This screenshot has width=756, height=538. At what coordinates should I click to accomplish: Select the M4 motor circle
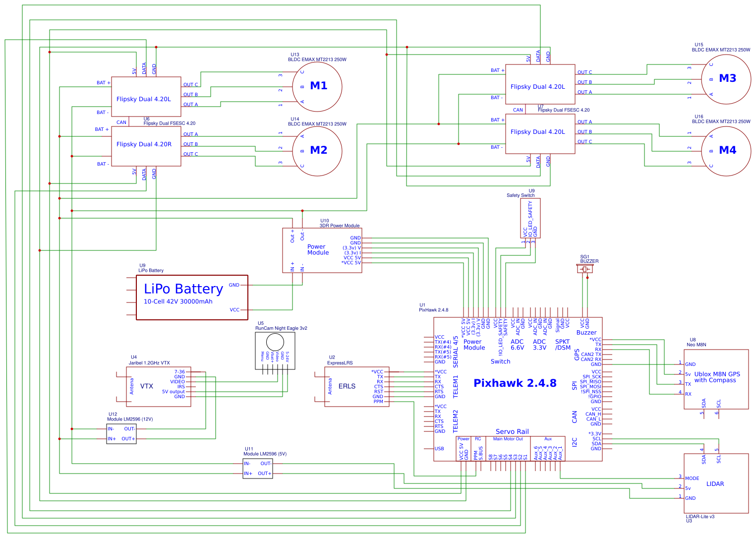click(x=726, y=151)
